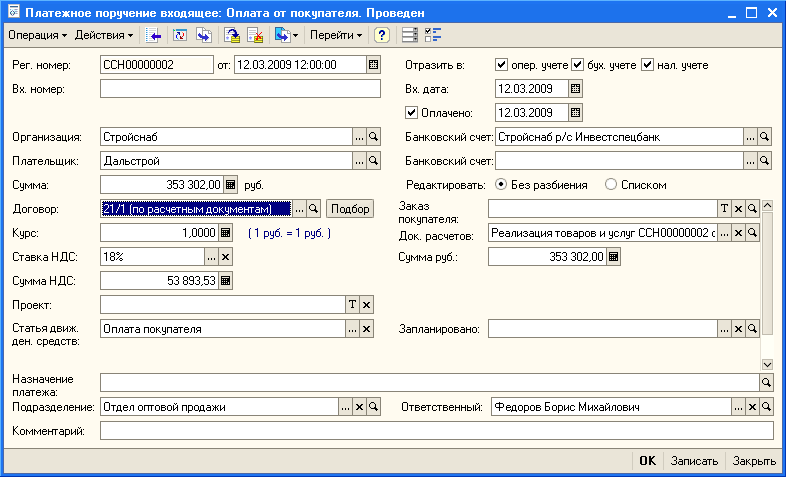Open selection list for Договор field
This screenshot has height=477, width=786.
pos(299,209)
